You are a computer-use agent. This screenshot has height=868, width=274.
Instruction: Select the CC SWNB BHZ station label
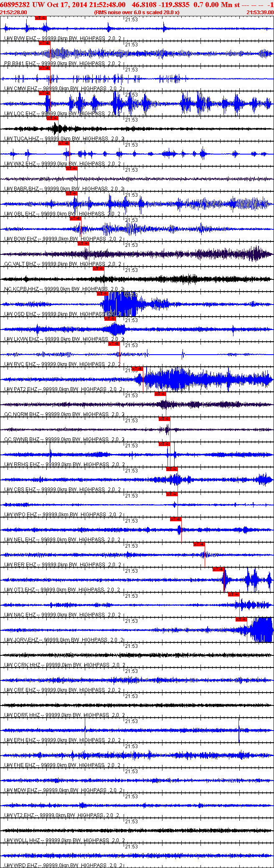(64, 439)
